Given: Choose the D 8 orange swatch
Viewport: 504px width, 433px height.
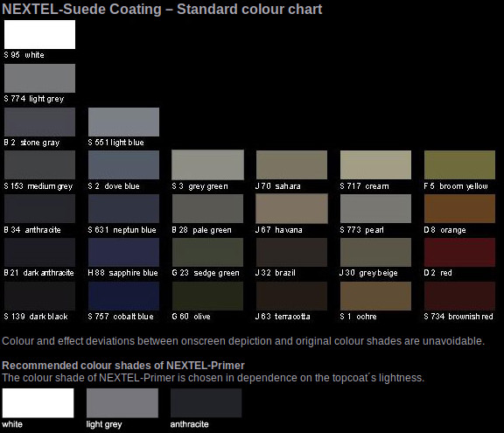Looking at the screenshot, I should coord(459,208).
